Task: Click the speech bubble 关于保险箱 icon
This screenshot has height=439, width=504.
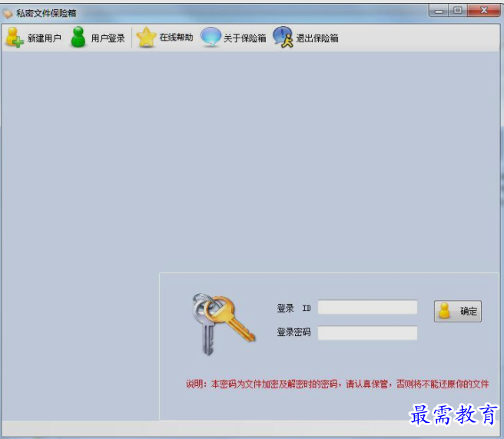Action: (x=211, y=37)
